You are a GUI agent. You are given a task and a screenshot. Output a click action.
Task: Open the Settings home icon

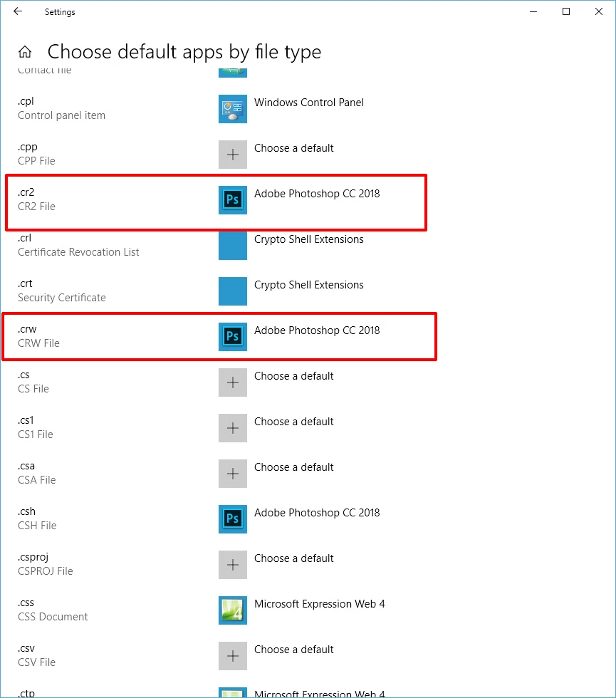[x=25, y=52]
